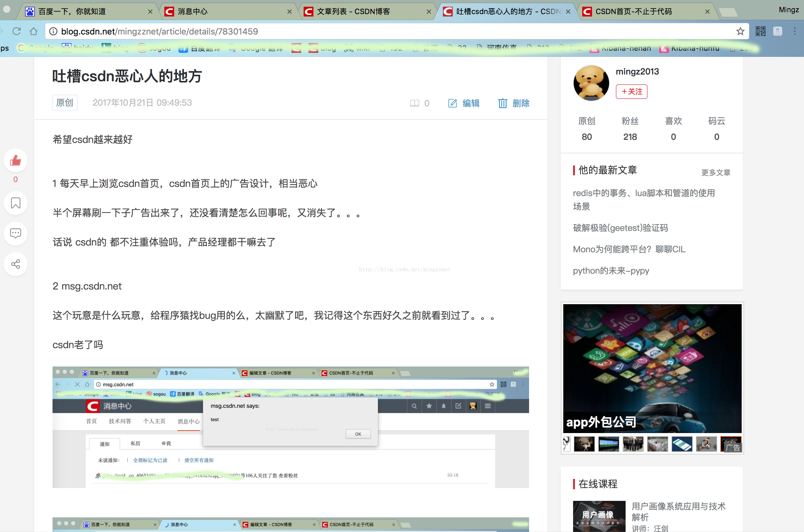Click the 码云 0 stat
804x532 pixels.
click(x=717, y=129)
